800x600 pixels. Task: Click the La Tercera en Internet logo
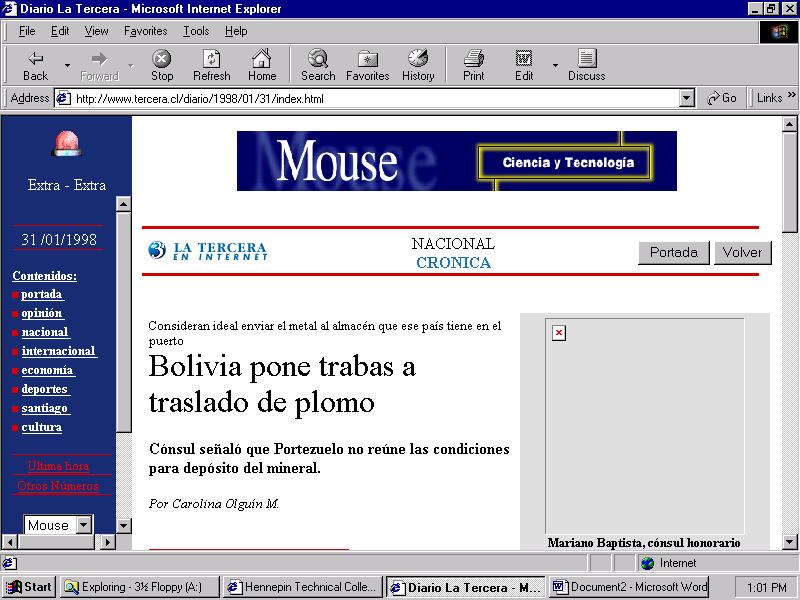click(x=208, y=251)
